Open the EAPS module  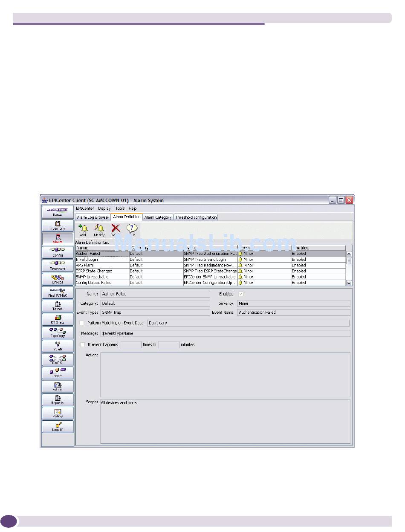[x=58, y=359]
